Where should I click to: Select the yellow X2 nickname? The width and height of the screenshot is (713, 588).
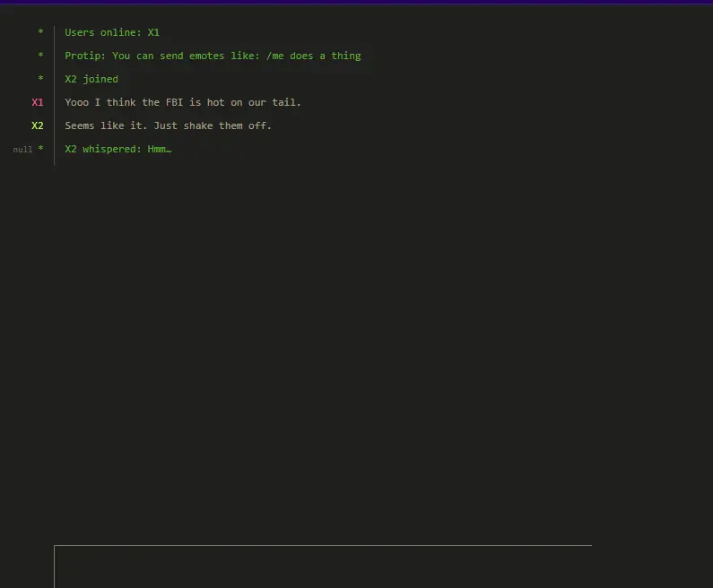(x=38, y=125)
